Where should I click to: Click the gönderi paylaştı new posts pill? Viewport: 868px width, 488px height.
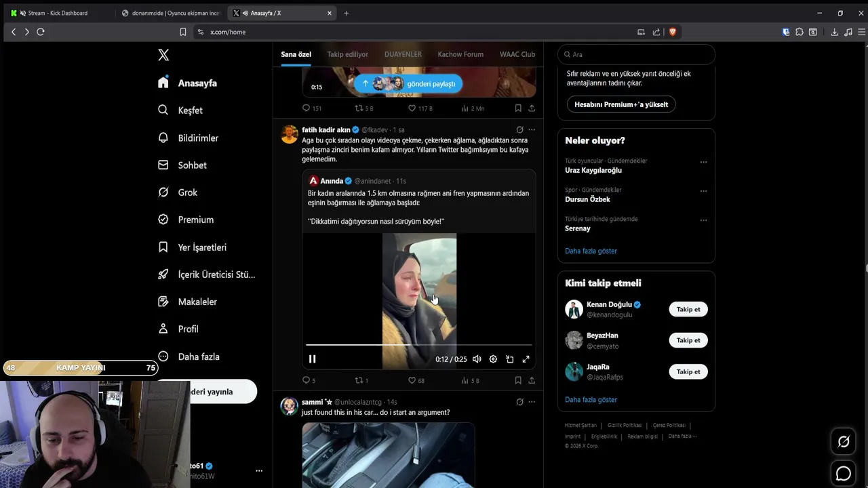[408, 83]
